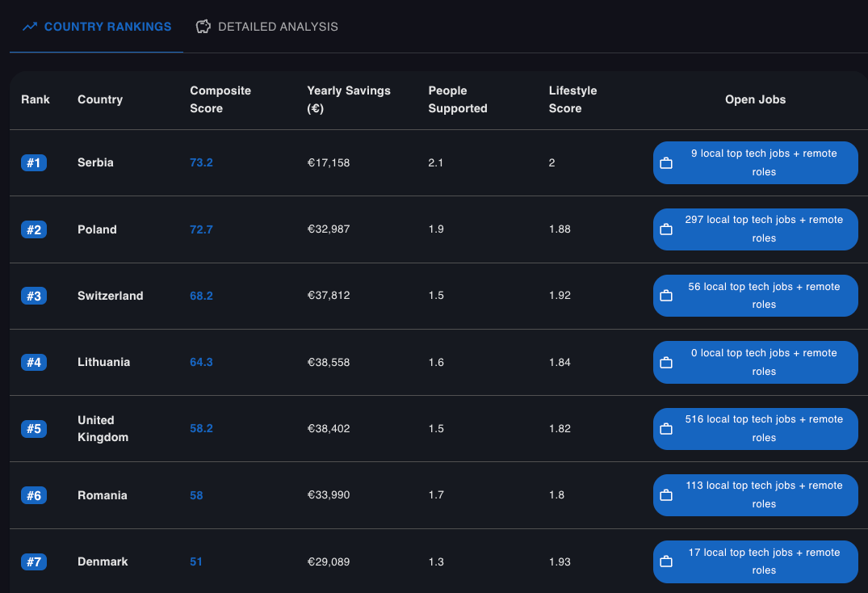Click Denmark's lifestyle score 1.93
Viewport: 868px width, 593px height.
pyautogui.click(x=560, y=561)
